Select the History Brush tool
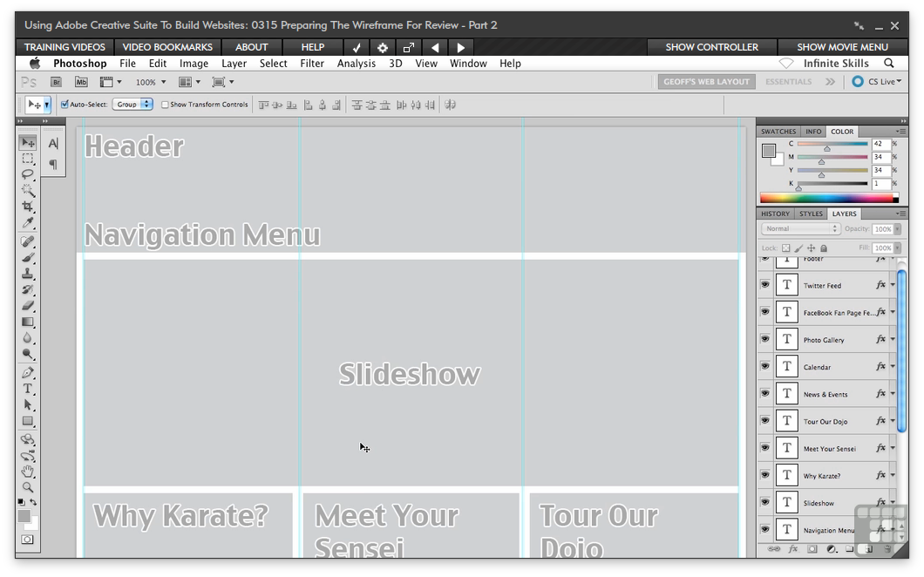Screen dimensions: 924x577 click(x=28, y=289)
